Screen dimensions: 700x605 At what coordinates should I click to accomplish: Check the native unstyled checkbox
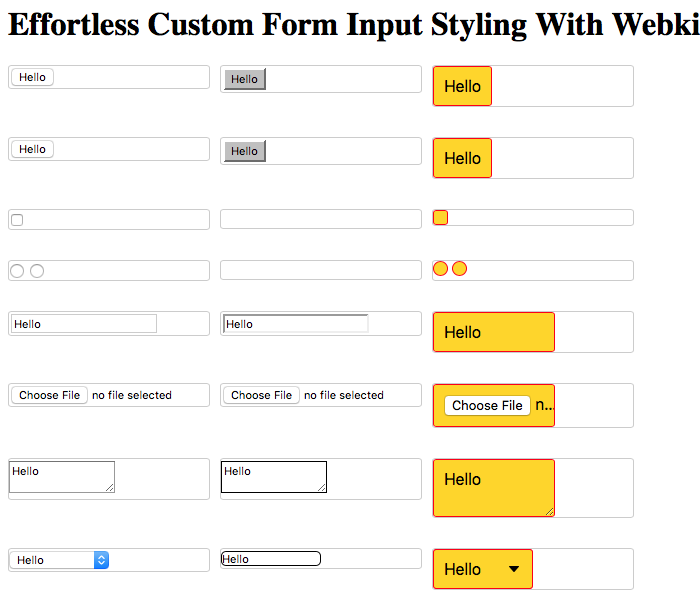point(17,220)
